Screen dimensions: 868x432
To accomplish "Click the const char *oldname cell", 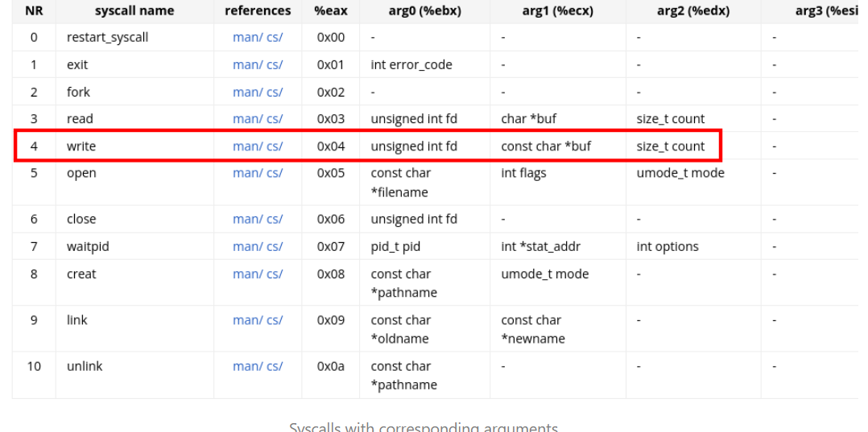I will 401,329.
